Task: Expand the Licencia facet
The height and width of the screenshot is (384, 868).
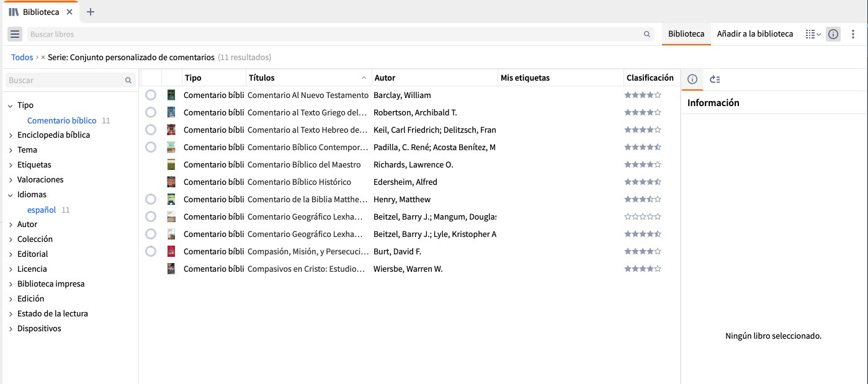Action: click(11, 269)
